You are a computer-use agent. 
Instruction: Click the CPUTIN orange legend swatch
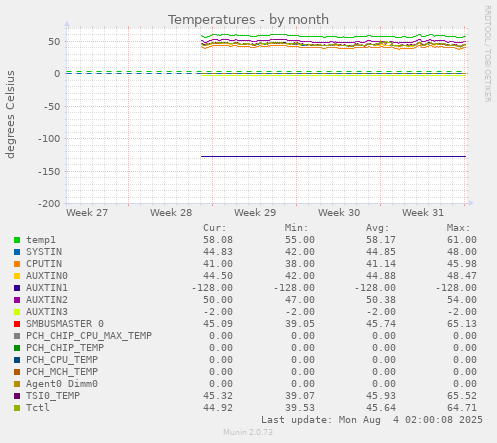[x=17, y=264]
